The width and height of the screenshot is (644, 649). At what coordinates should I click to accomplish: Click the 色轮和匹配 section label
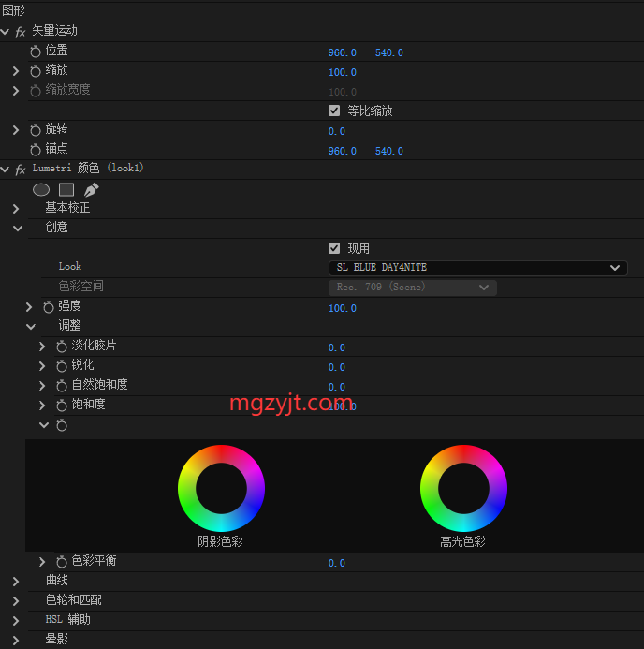[x=73, y=599]
